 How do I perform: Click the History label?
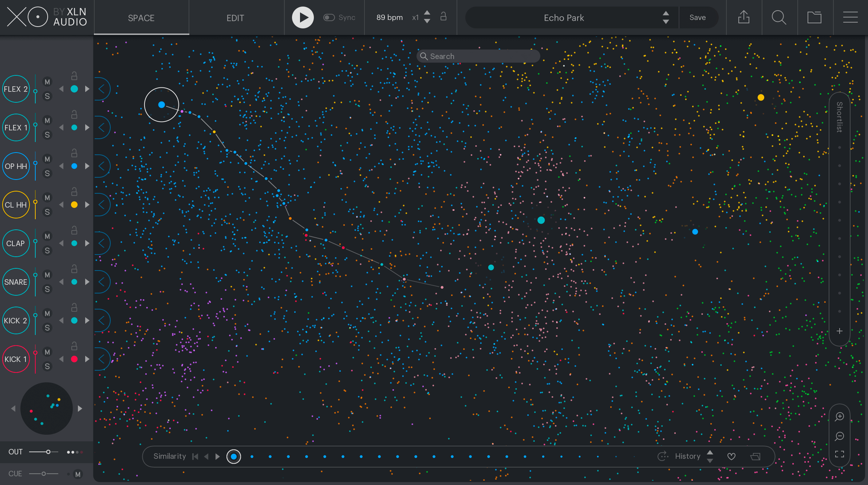[x=688, y=456]
